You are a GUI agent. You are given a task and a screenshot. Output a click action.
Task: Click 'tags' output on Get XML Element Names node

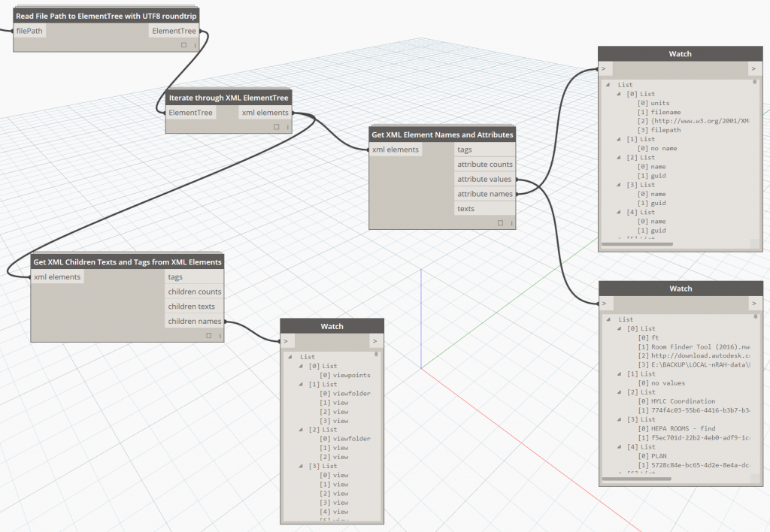pyautogui.click(x=485, y=150)
